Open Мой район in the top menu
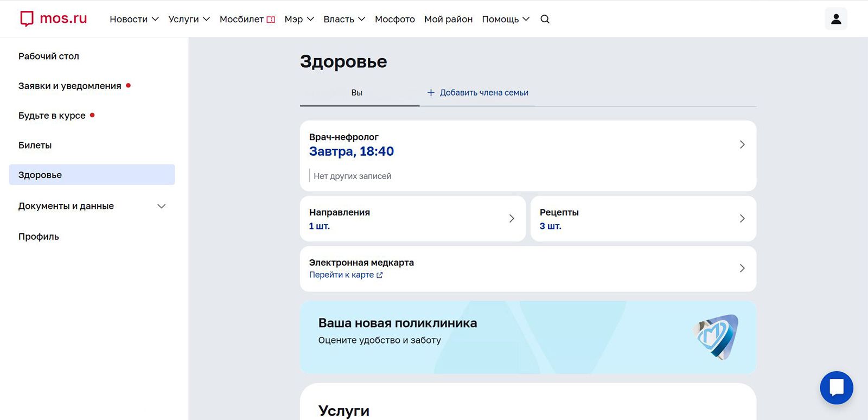 click(x=448, y=19)
